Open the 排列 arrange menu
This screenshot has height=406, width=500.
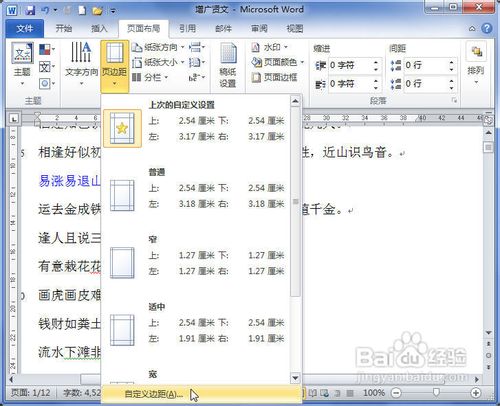click(x=476, y=63)
